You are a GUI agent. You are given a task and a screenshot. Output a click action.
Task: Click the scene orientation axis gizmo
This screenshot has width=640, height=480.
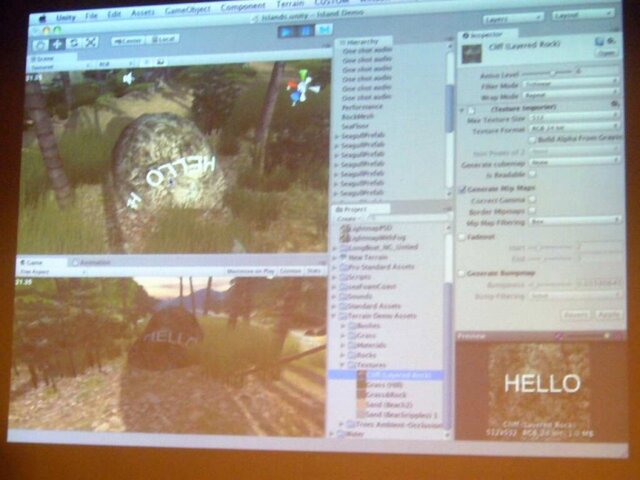pyautogui.click(x=302, y=87)
